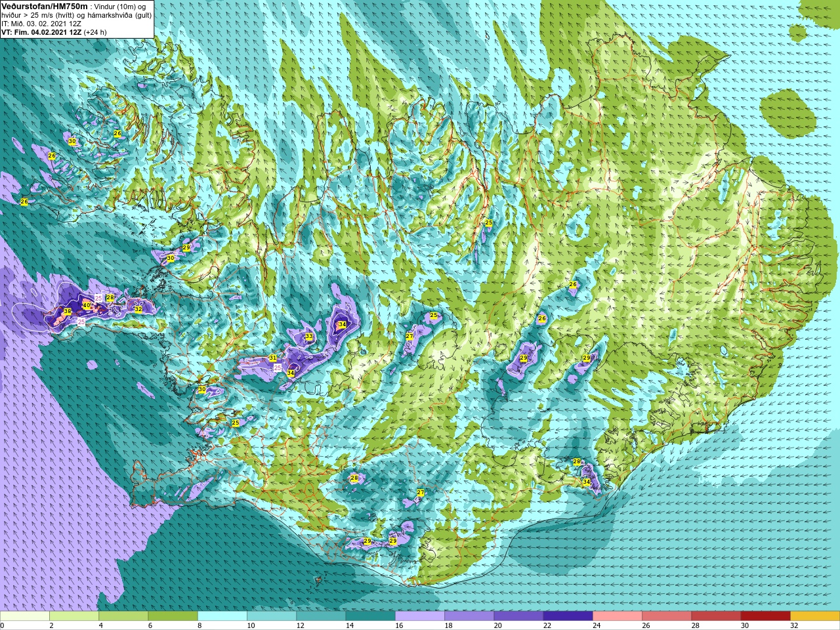Select the bright cyan 8–10 legend swatch
840x630 pixels.
point(222,616)
